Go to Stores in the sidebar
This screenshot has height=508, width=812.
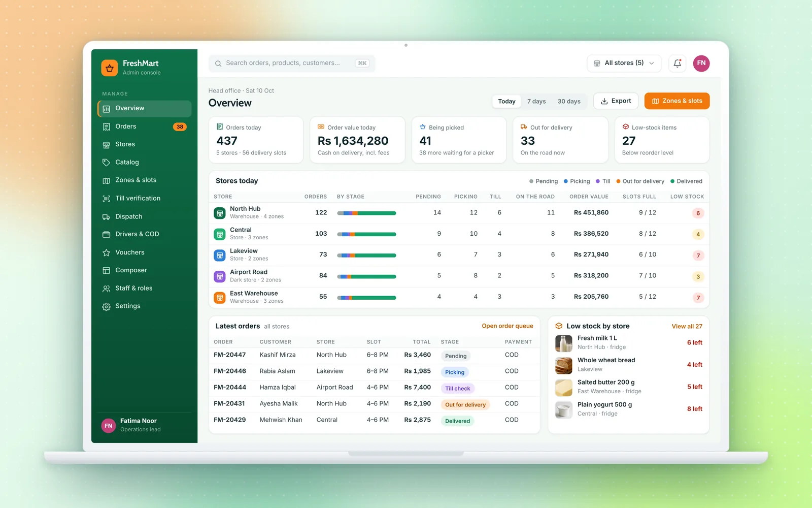(145, 144)
